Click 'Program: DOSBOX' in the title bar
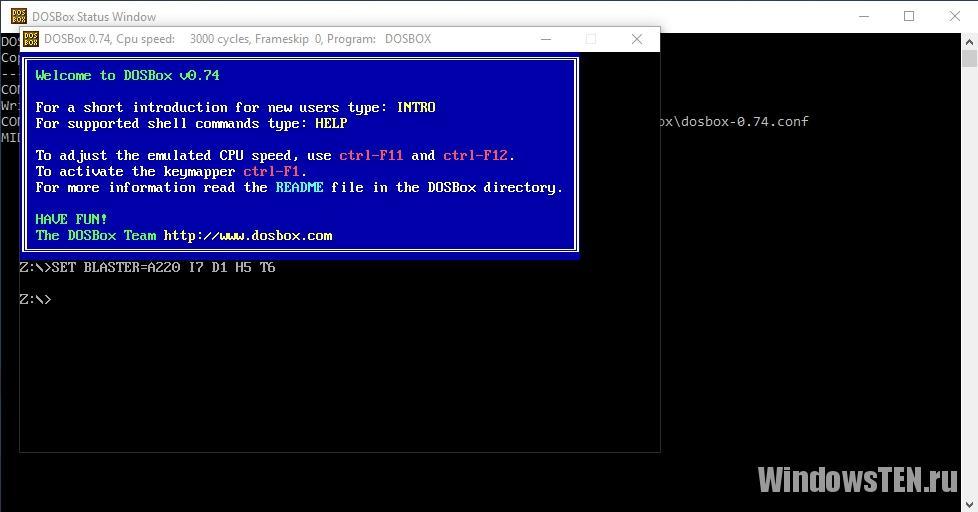978x512 pixels. pyautogui.click(x=379, y=39)
